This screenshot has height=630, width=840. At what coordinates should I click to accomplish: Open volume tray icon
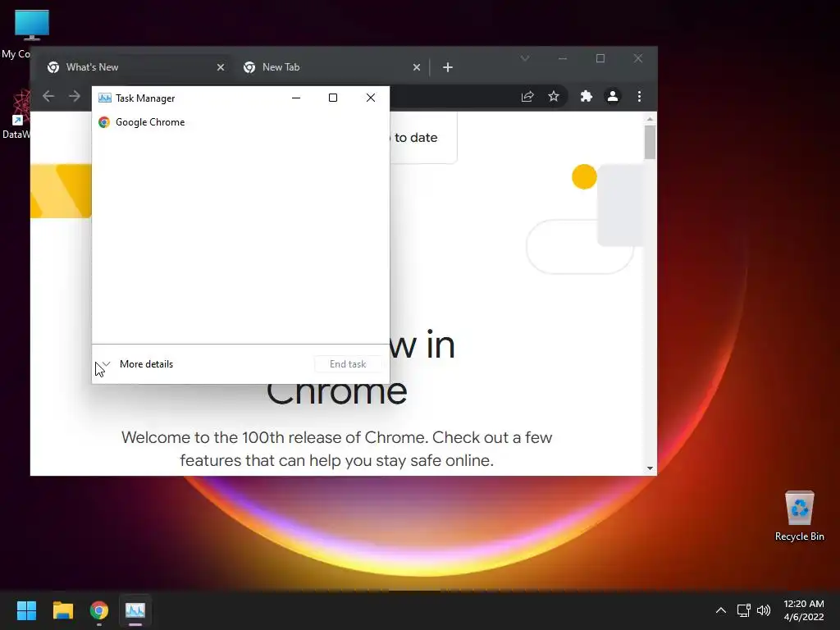(x=764, y=610)
